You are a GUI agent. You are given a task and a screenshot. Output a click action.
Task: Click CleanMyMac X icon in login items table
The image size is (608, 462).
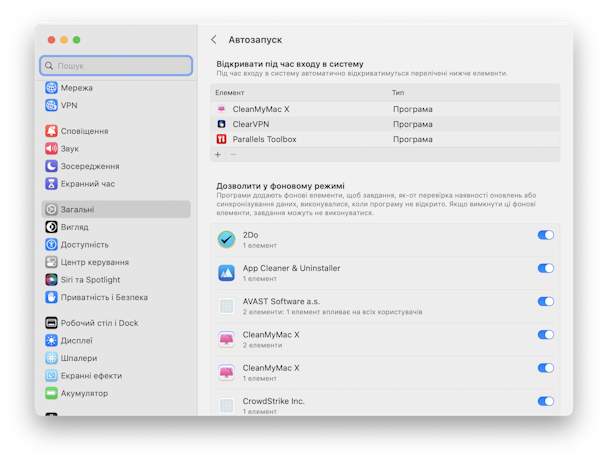(x=221, y=109)
